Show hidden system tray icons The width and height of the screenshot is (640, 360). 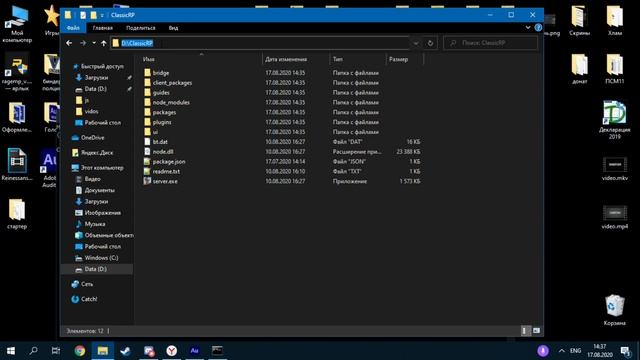point(562,351)
